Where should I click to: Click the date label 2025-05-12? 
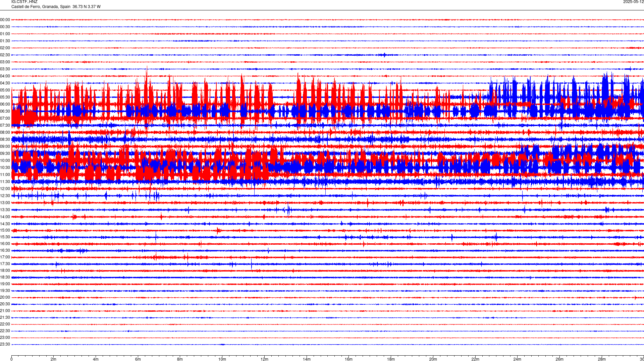click(x=633, y=2)
